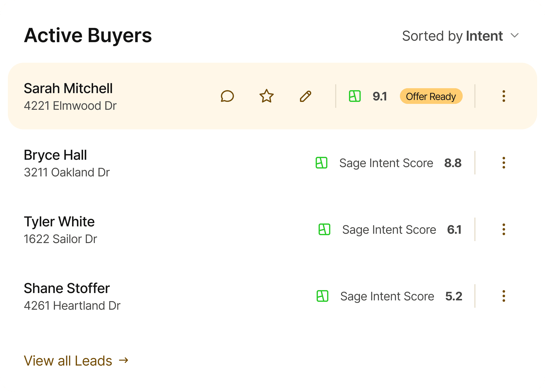Open three-dot menu for Shane Stoffer
Screen dimensions: 545x392
504,296
